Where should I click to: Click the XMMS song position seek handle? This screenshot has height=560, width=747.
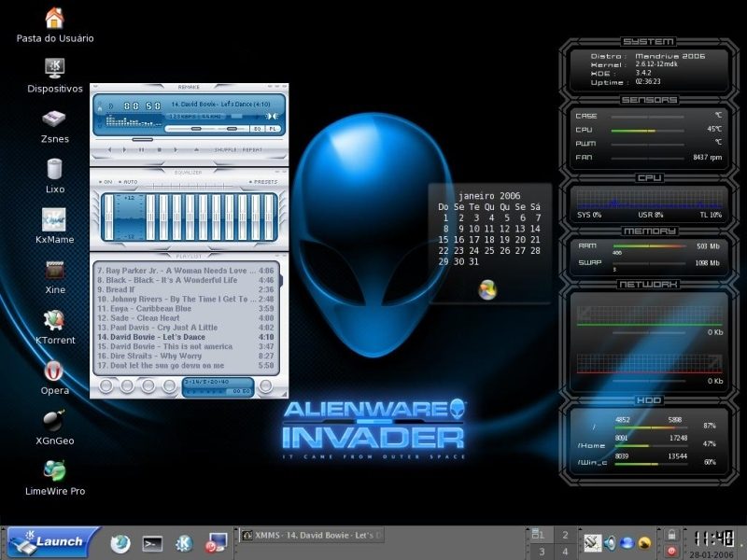[x=143, y=139]
